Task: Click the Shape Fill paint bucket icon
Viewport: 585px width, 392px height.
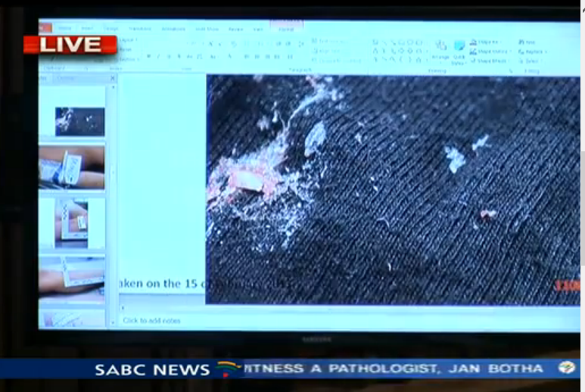Action: [473, 42]
